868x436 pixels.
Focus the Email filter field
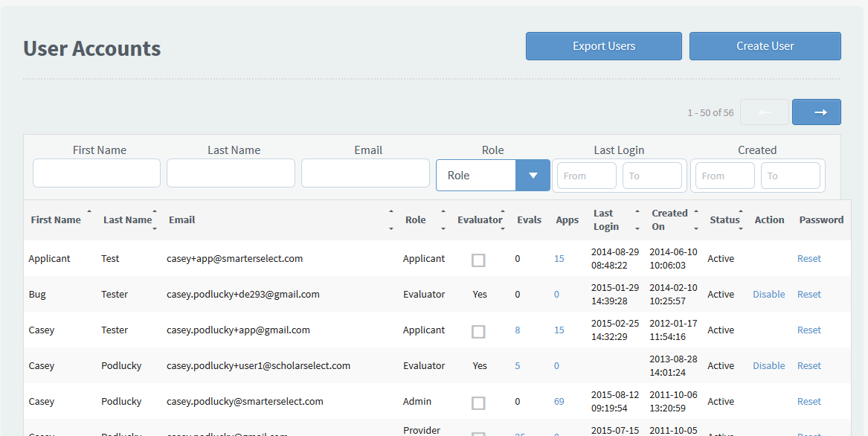pos(365,173)
